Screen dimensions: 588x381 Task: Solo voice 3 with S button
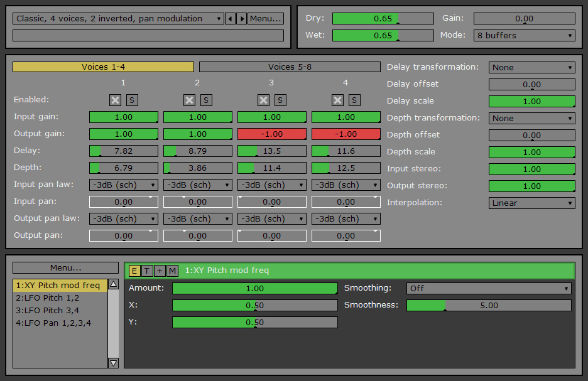tap(280, 100)
